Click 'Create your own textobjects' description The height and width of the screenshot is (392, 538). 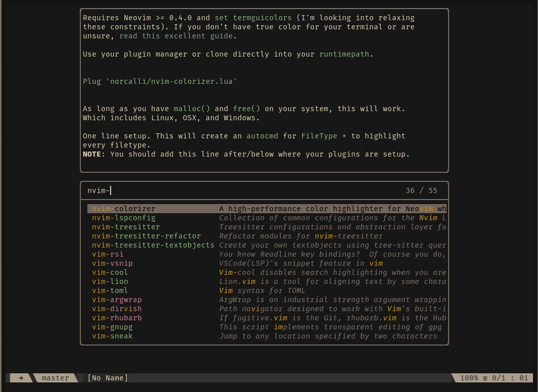click(x=332, y=245)
